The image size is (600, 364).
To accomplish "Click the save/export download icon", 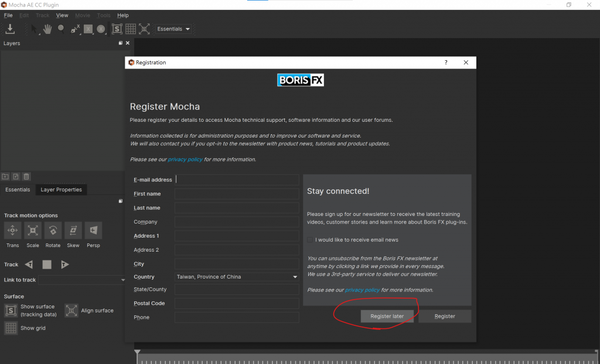I will click(10, 29).
